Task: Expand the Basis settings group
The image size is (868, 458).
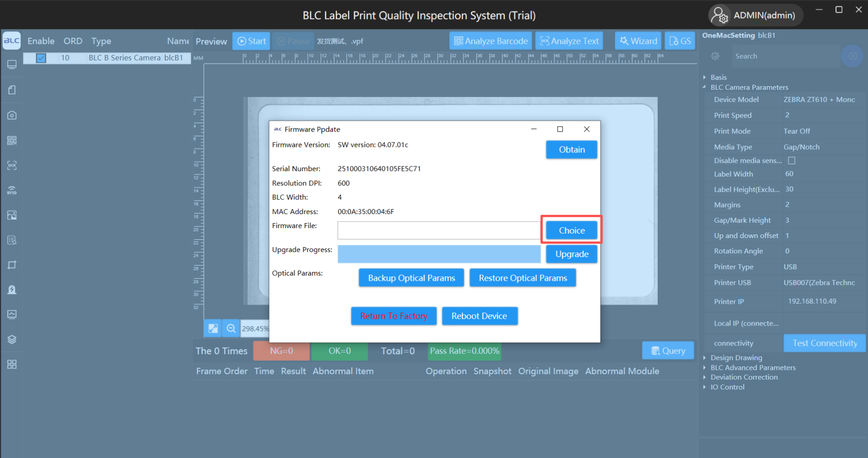Action: click(x=705, y=78)
